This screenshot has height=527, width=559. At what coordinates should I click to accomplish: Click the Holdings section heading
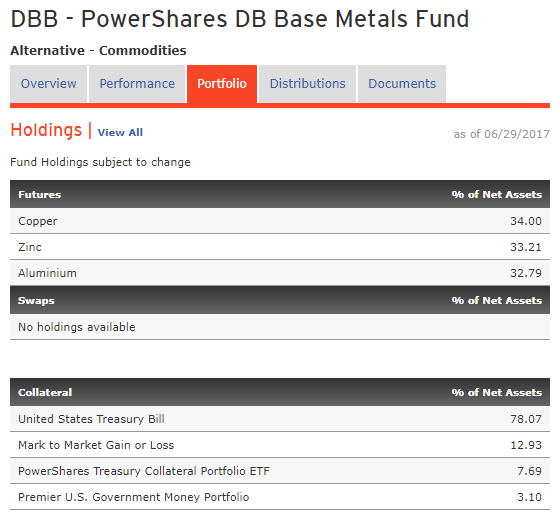(46, 130)
